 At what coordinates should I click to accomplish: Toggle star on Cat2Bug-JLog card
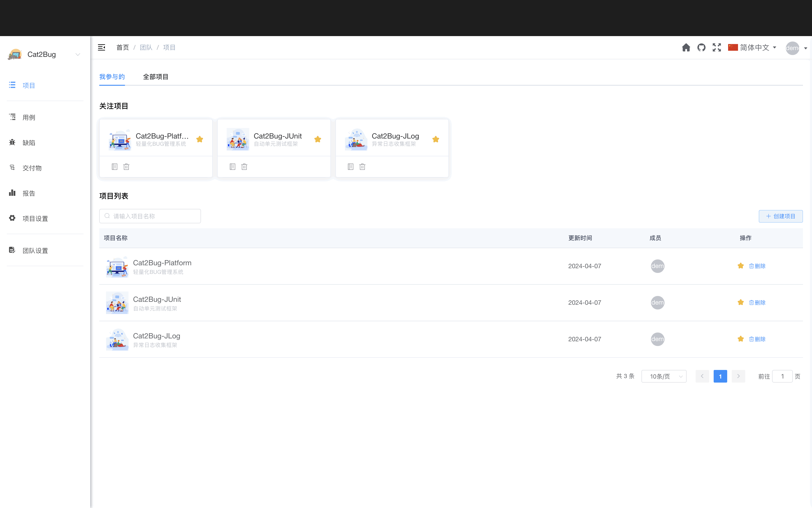436,139
